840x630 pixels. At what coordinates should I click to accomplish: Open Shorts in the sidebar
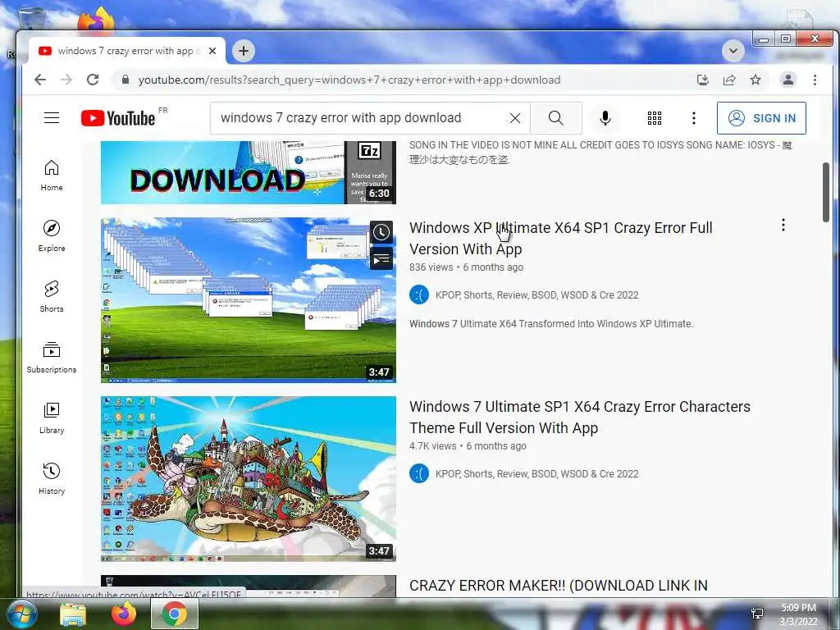coord(52,297)
